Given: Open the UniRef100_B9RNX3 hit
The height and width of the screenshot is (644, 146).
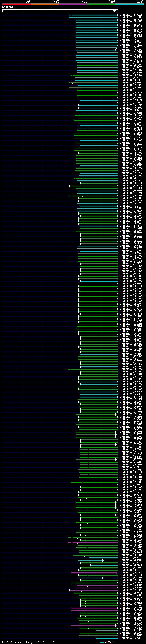Looking at the screenshot, I should 131,20.
